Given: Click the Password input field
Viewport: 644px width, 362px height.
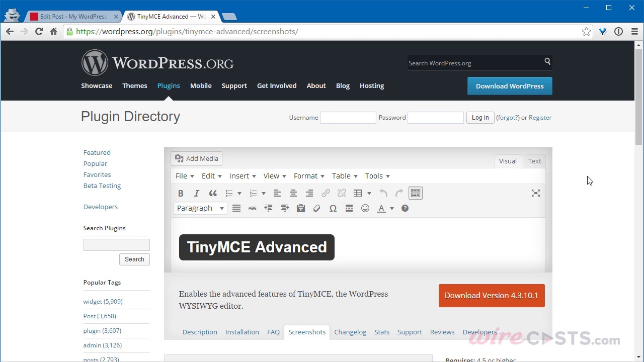Looking at the screenshot, I should (436, 117).
